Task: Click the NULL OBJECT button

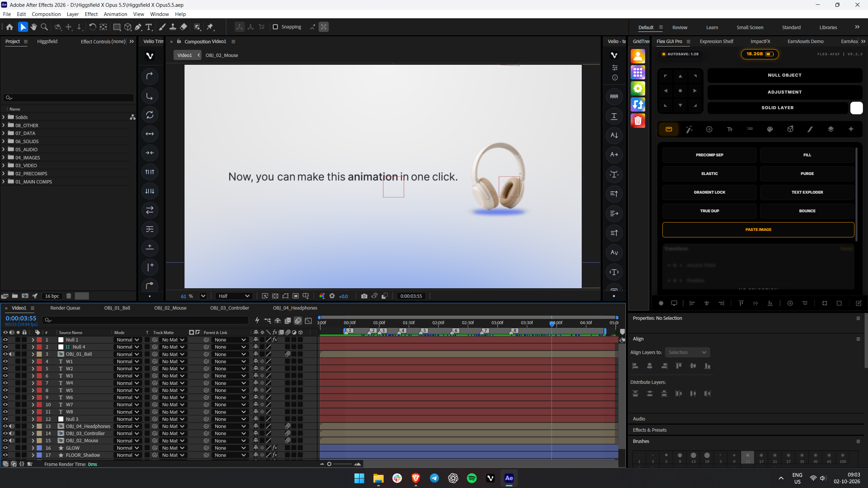Action: [x=785, y=75]
